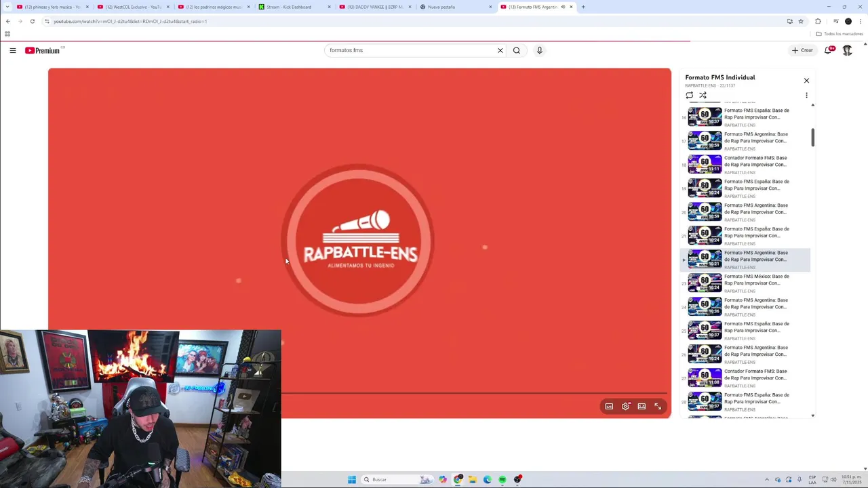Show hidden system tray icons chevron
The width and height of the screenshot is (868, 488).
(766, 480)
